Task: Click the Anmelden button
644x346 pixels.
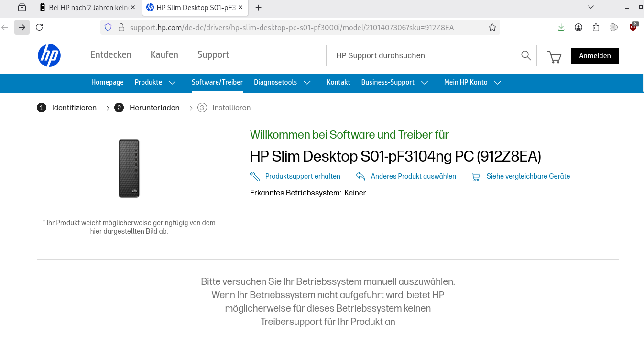Action: [595, 56]
